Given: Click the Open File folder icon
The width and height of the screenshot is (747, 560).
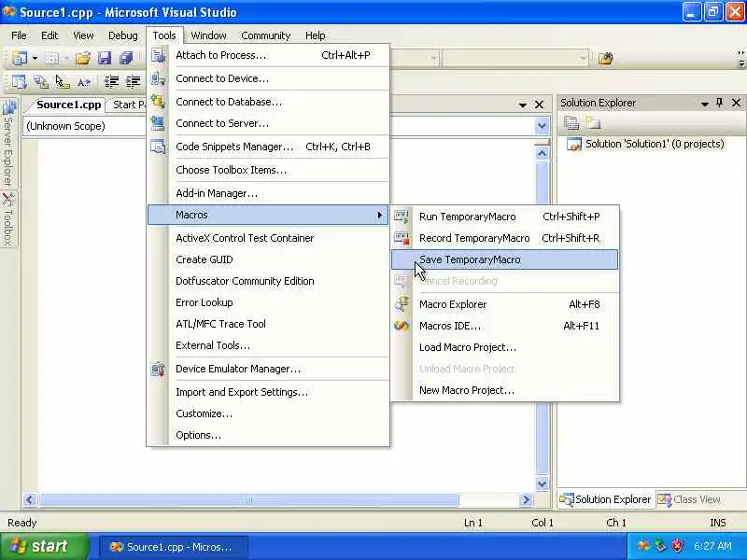Looking at the screenshot, I should [82, 58].
